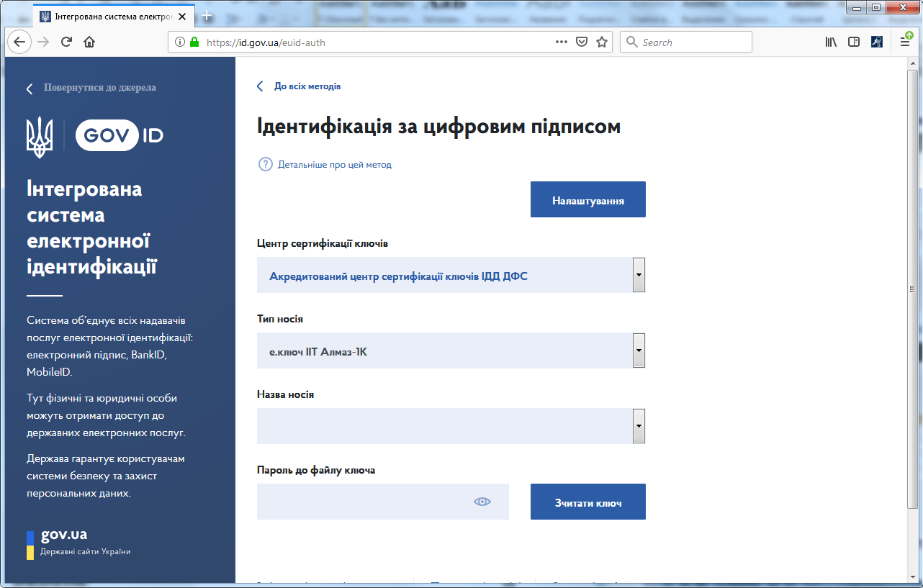
Task: Click the back chevron beside 'До всіх методів'
Action: [x=260, y=86]
